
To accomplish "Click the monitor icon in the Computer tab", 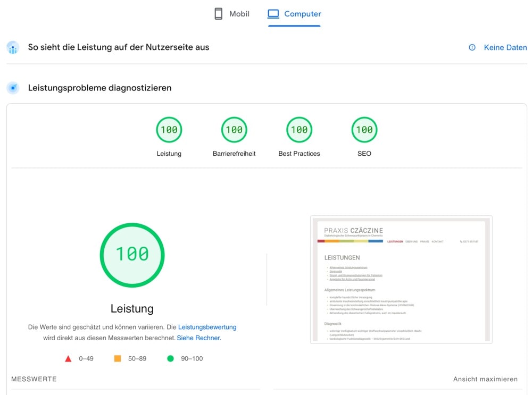I will click(x=273, y=14).
